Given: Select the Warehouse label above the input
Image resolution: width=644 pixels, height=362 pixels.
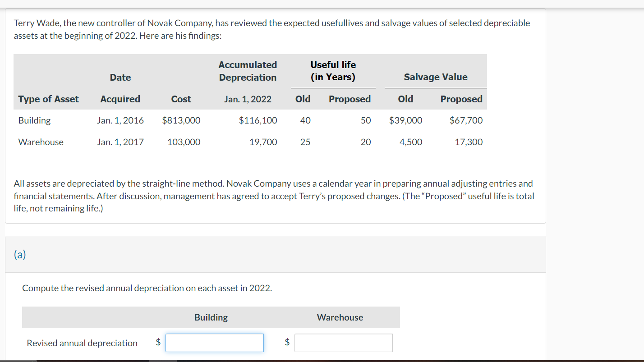Looking at the screenshot, I should point(340,317).
